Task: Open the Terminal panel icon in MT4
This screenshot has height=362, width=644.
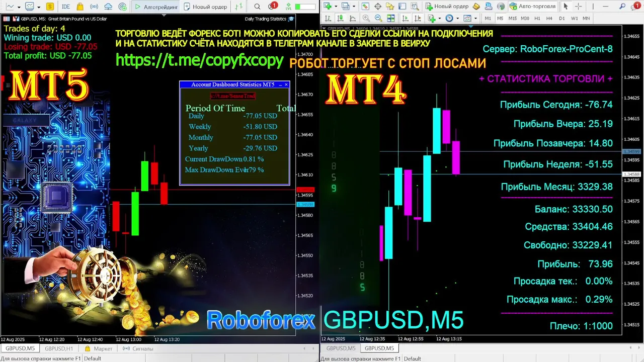Action: (x=402, y=6)
